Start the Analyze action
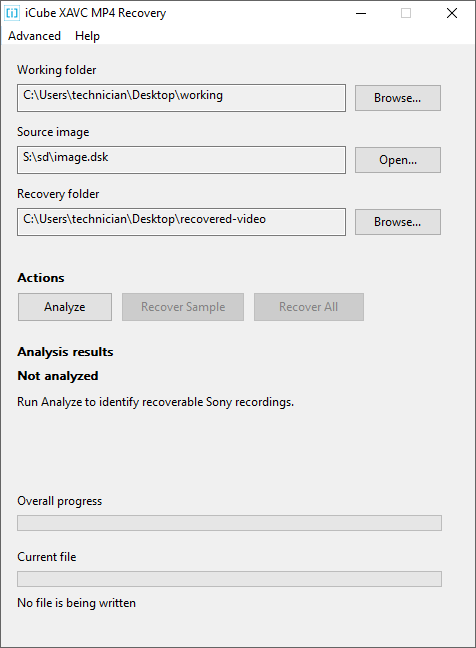 pyautogui.click(x=65, y=307)
